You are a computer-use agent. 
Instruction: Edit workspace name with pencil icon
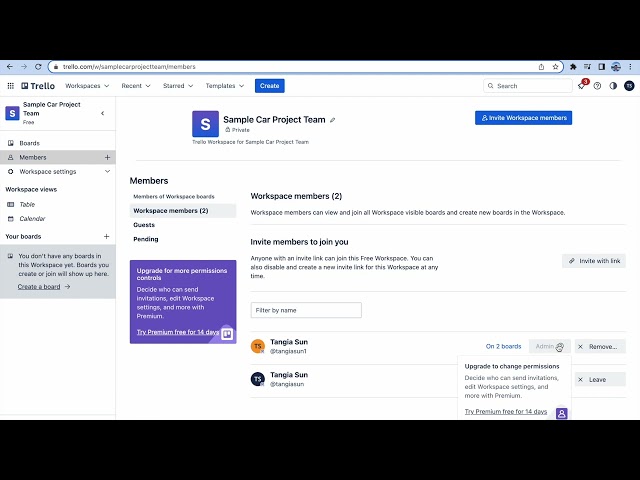333,120
